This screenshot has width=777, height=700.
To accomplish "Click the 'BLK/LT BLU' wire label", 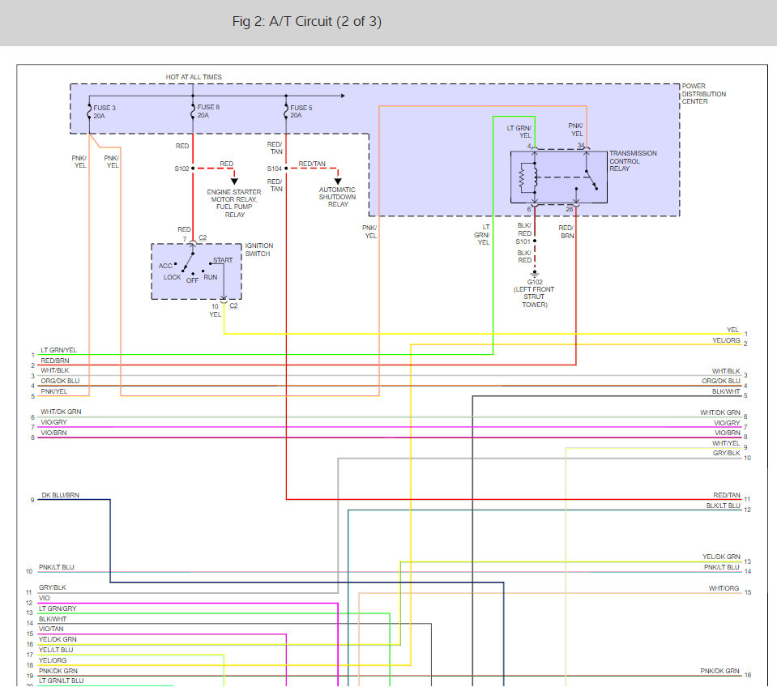I will pos(723,506).
